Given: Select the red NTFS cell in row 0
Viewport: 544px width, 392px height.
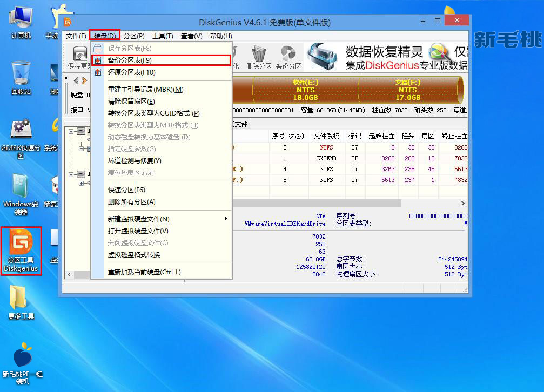Looking at the screenshot, I should pos(326,147).
